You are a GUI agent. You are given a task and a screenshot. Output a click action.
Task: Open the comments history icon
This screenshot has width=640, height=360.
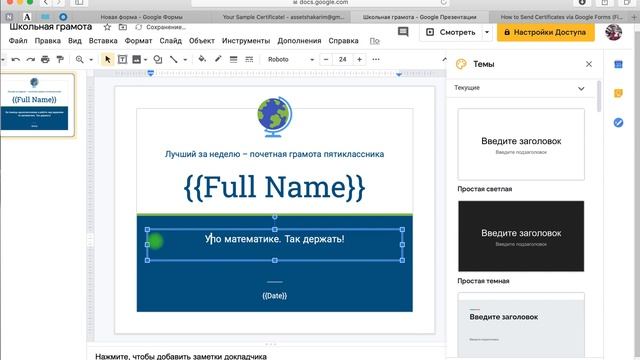(403, 32)
